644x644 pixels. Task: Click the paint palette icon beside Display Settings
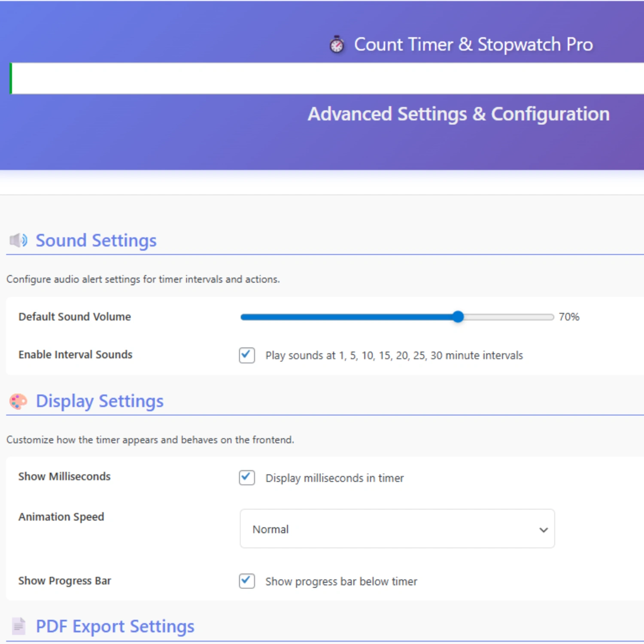click(x=18, y=401)
